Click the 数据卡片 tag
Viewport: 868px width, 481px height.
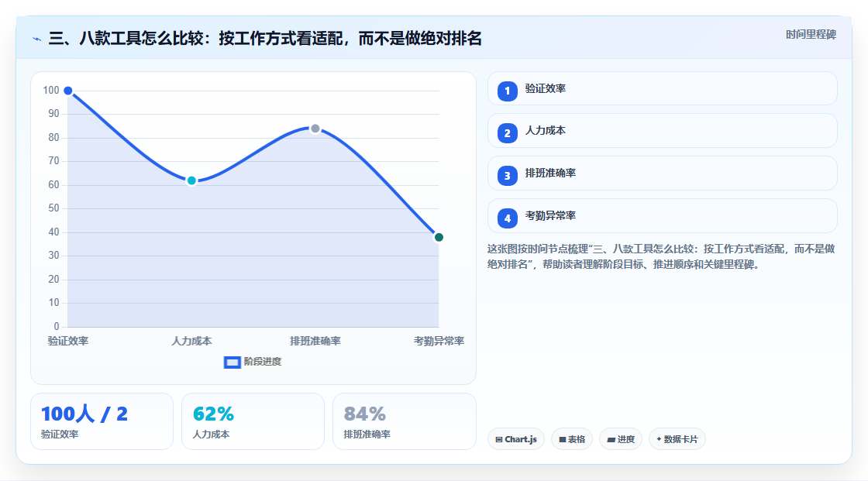point(677,439)
